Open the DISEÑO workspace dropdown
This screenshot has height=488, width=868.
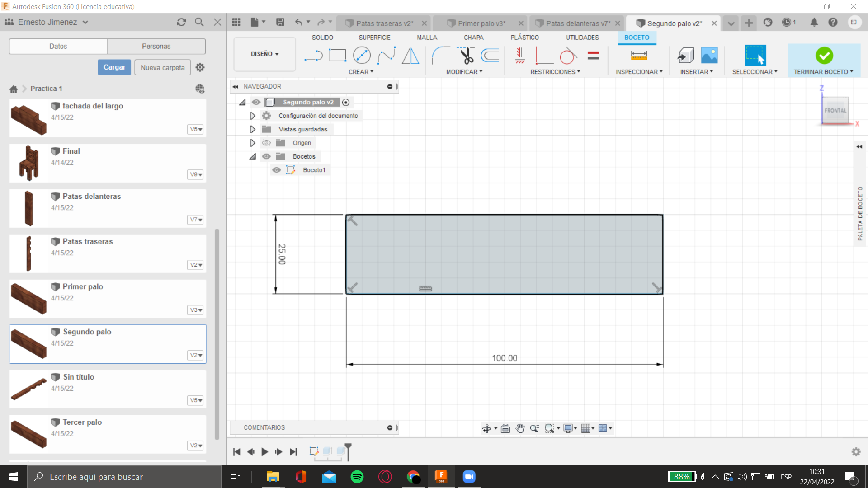[x=264, y=54]
